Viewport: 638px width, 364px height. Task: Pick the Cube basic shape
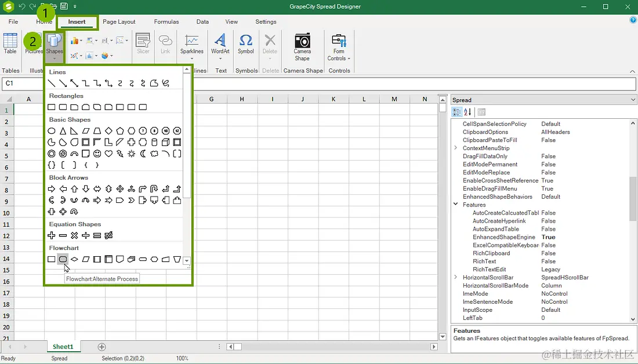point(165,143)
